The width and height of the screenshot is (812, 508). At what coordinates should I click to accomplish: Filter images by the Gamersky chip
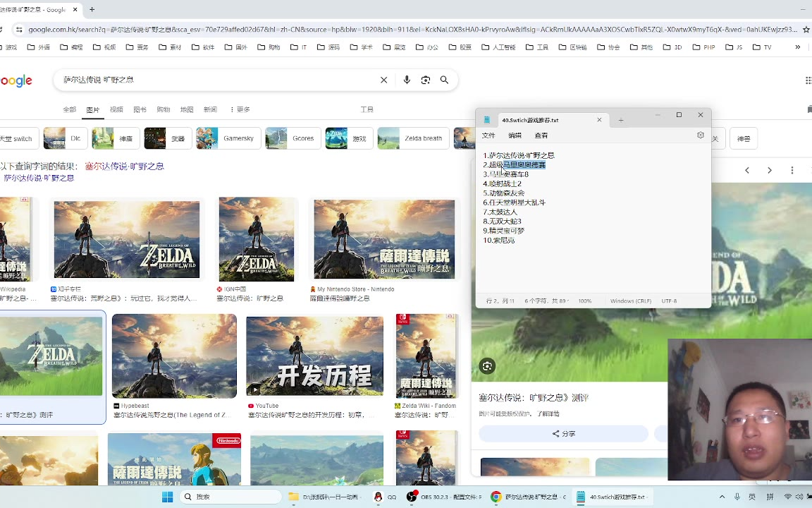pyautogui.click(x=228, y=138)
